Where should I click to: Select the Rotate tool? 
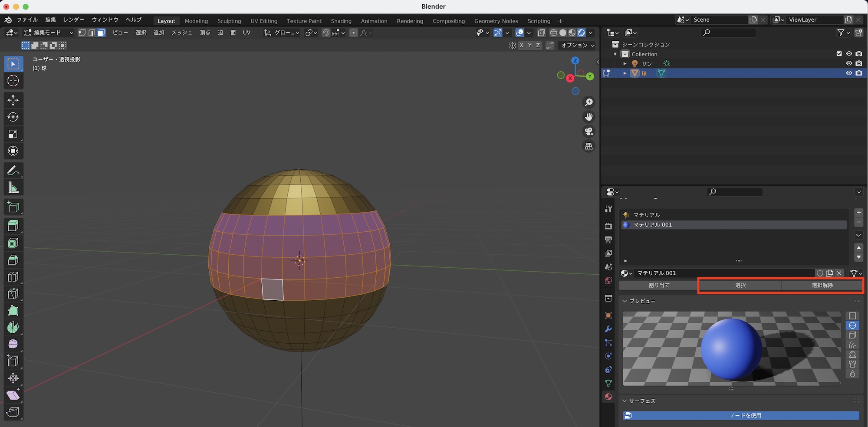pyautogui.click(x=13, y=117)
